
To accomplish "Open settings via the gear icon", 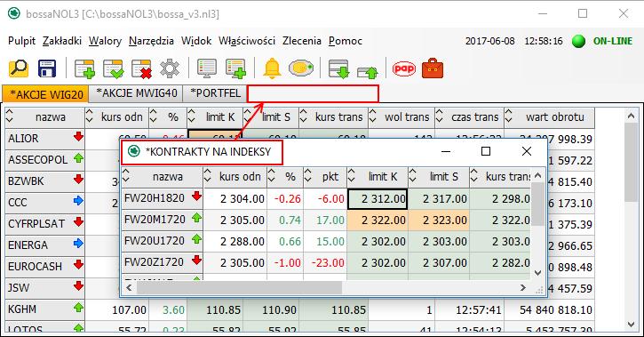I will click(170, 68).
